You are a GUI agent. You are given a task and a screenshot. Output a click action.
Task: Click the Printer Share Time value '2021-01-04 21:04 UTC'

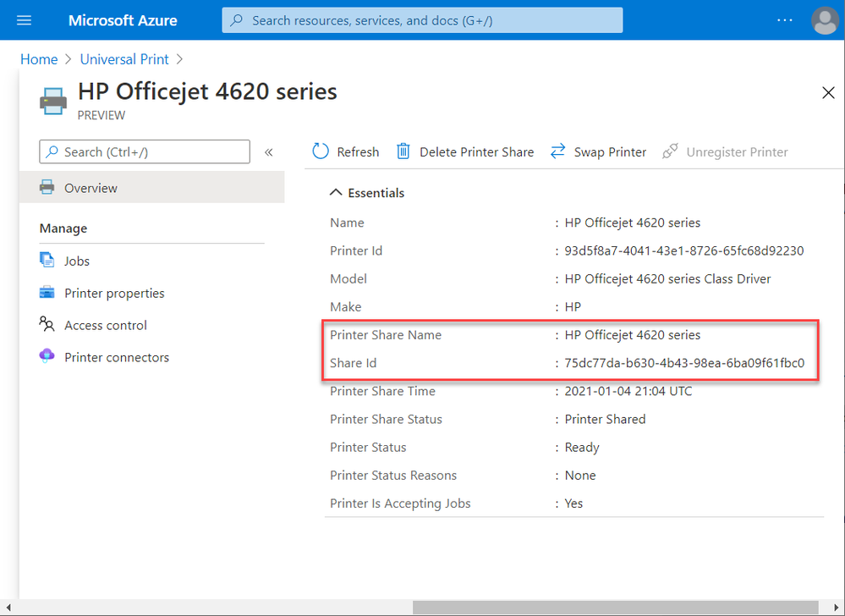628,391
